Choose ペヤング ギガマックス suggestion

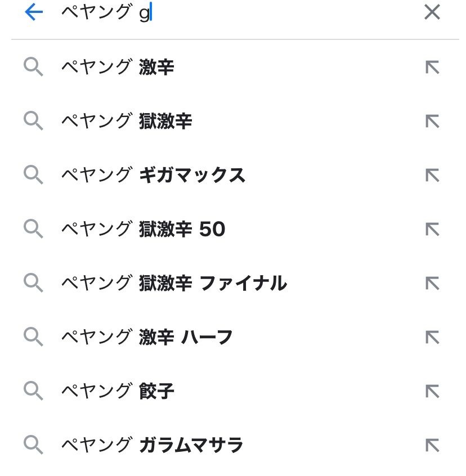153,176
